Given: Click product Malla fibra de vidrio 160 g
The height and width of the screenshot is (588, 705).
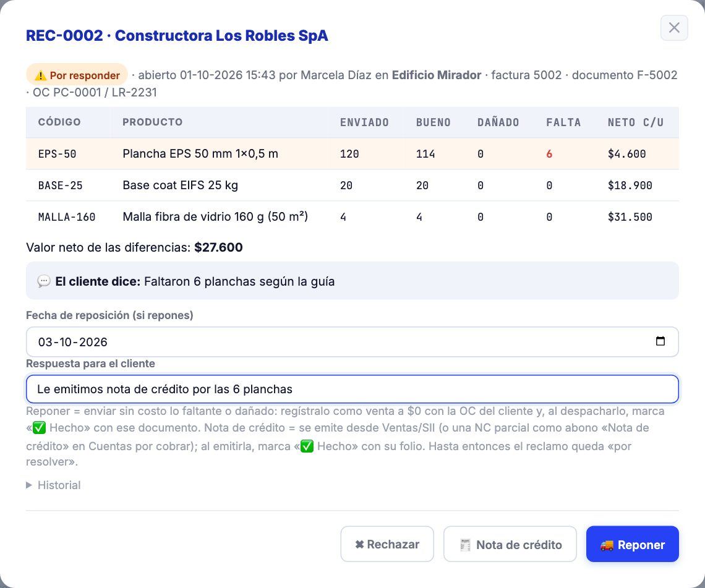Looking at the screenshot, I should click(215, 216).
